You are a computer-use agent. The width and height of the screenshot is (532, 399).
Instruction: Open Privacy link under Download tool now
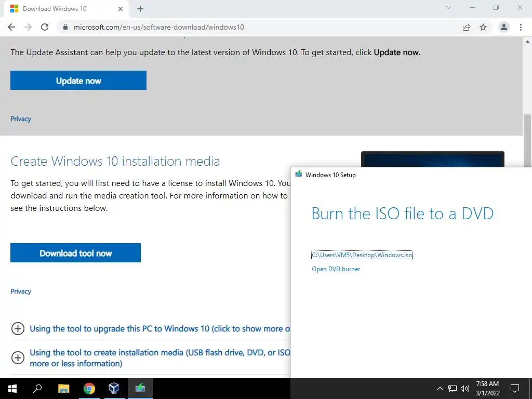point(21,291)
